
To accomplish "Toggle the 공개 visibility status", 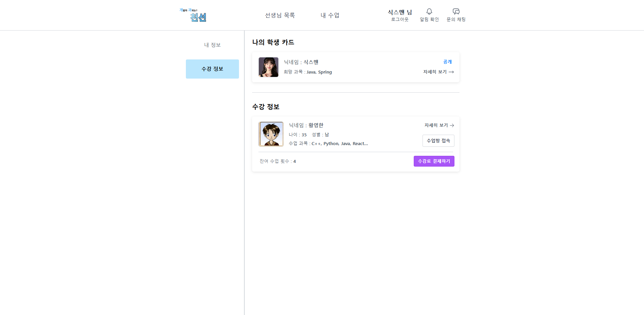I will [x=447, y=62].
